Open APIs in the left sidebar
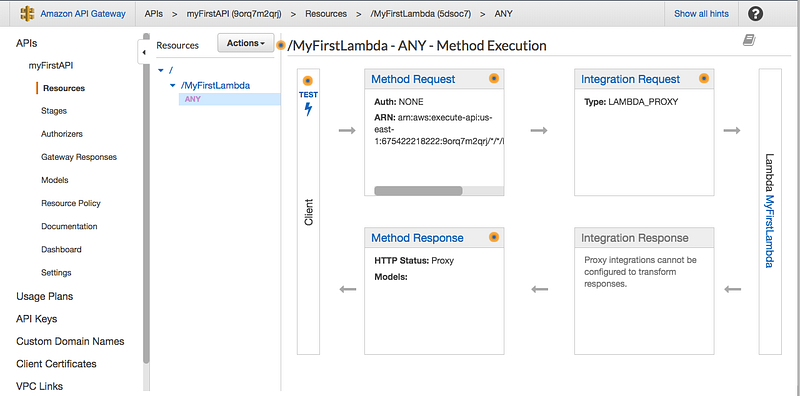The height and width of the screenshot is (396, 800). [x=27, y=44]
